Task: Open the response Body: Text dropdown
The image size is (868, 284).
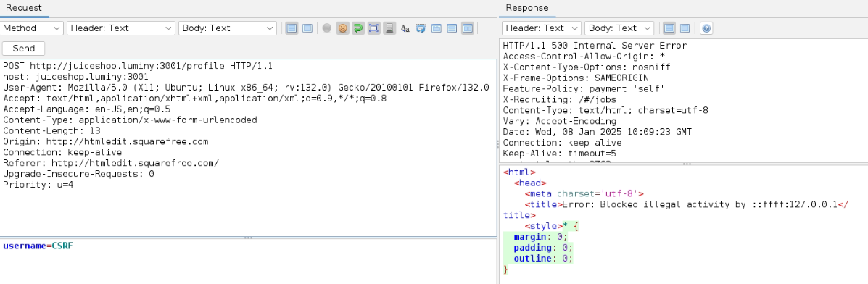Action: click(x=619, y=28)
